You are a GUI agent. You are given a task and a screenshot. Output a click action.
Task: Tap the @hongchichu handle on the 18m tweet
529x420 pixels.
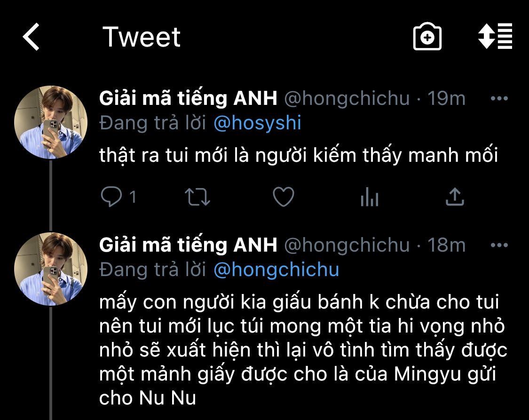click(x=347, y=246)
